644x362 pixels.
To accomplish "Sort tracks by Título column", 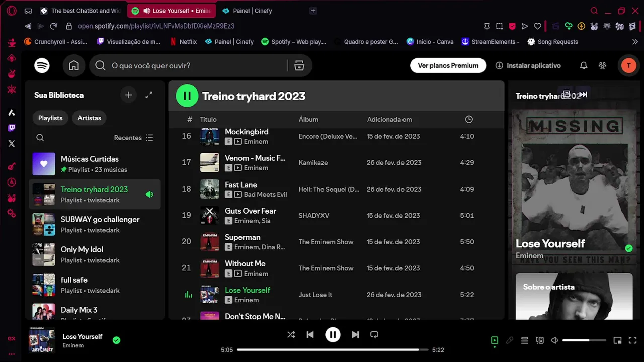I will click(x=208, y=119).
